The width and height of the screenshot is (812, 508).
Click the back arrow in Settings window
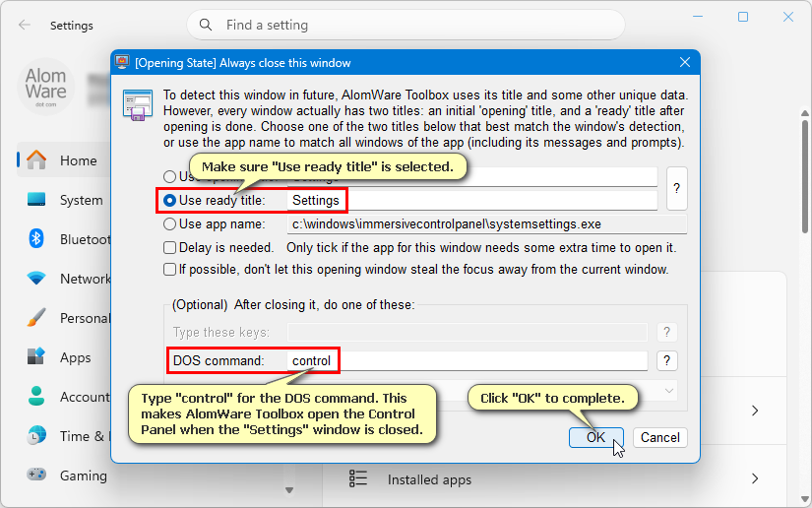[x=25, y=25]
